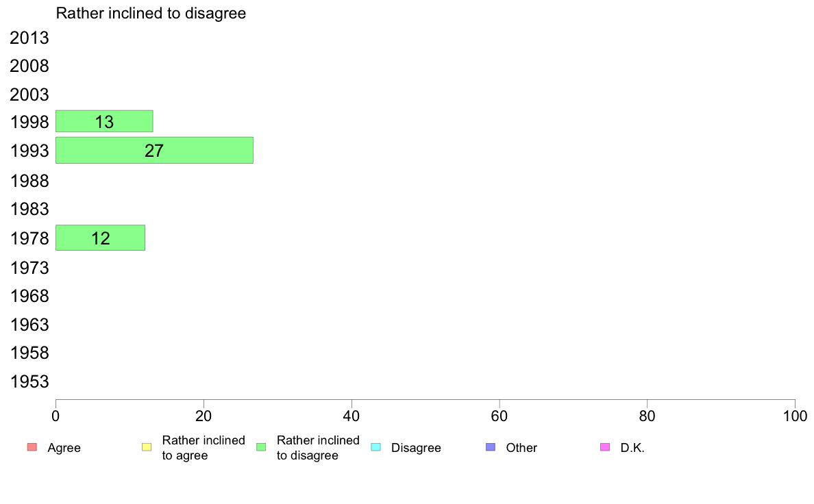Click the 1953 year axis label

29,382
